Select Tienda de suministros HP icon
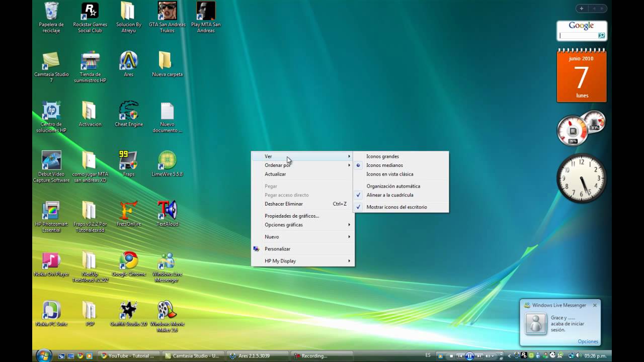 [90, 67]
